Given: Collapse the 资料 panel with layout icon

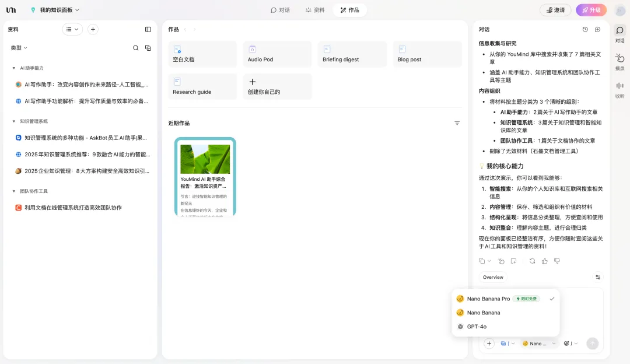Looking at the screenshot, I should pyautogui.click(x=148, y=29).
